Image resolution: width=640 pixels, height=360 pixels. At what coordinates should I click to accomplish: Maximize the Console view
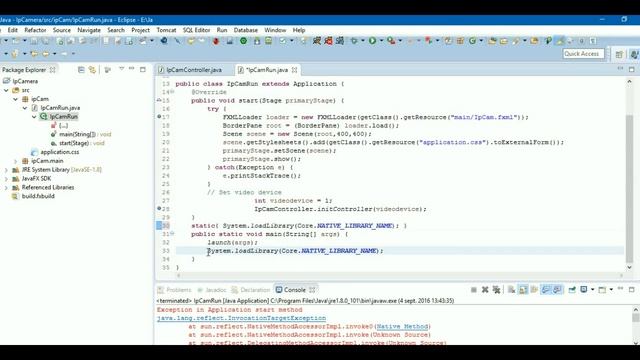[631, 289]
